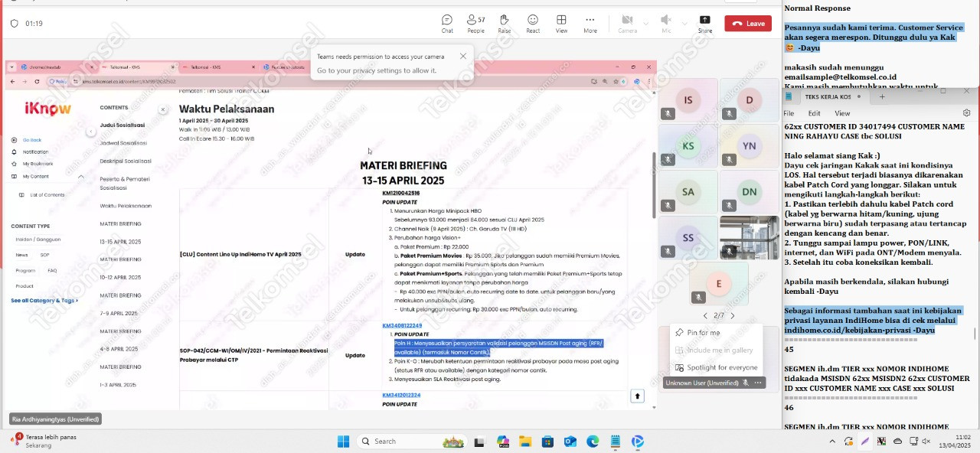Open 'List of Contents' sidebar item
The height and width of the screenshot is (453, 980).
(x=47, y=195)
